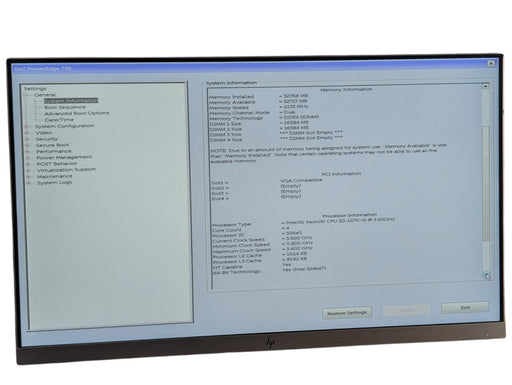Click the scrollbar up arrow
Screen dimensions: 512x385
pyautogui.click(x=486, y=86)
